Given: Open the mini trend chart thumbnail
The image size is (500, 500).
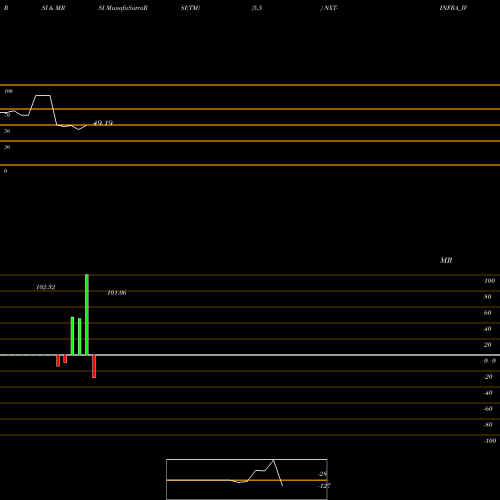Looking at the screenshot, I should click(247, 479).
